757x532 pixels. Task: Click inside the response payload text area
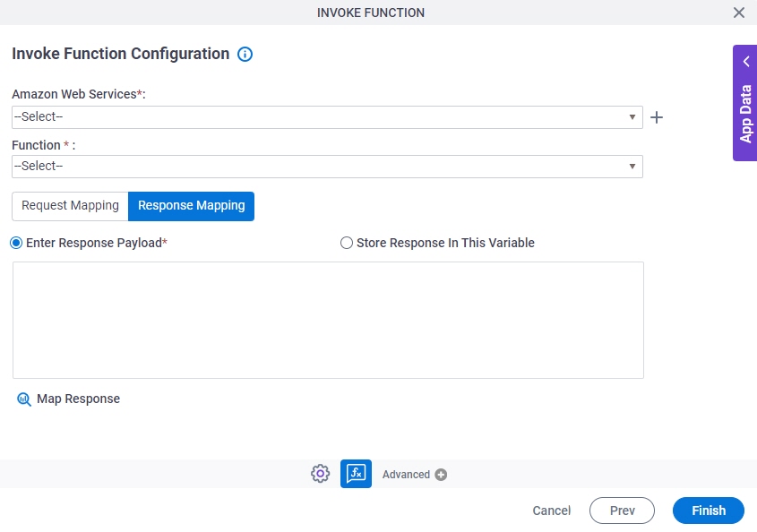coord(327,319)
